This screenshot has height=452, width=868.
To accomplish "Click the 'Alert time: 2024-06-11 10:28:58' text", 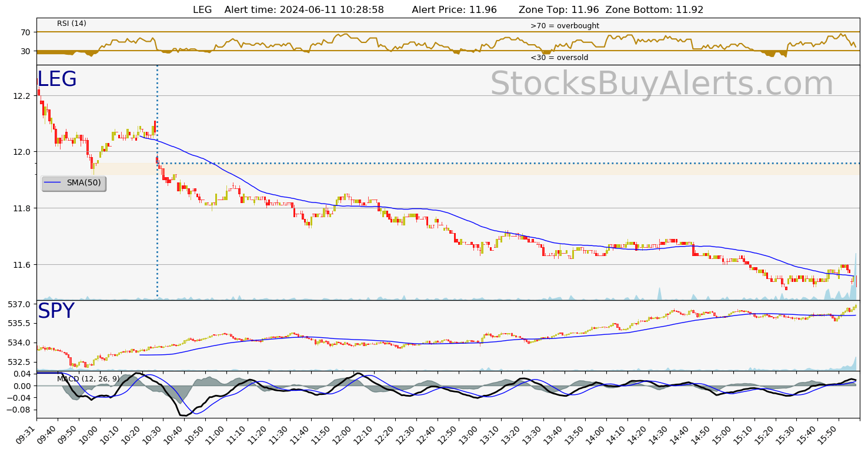I will pyautogui.click(x=304, y=10).
